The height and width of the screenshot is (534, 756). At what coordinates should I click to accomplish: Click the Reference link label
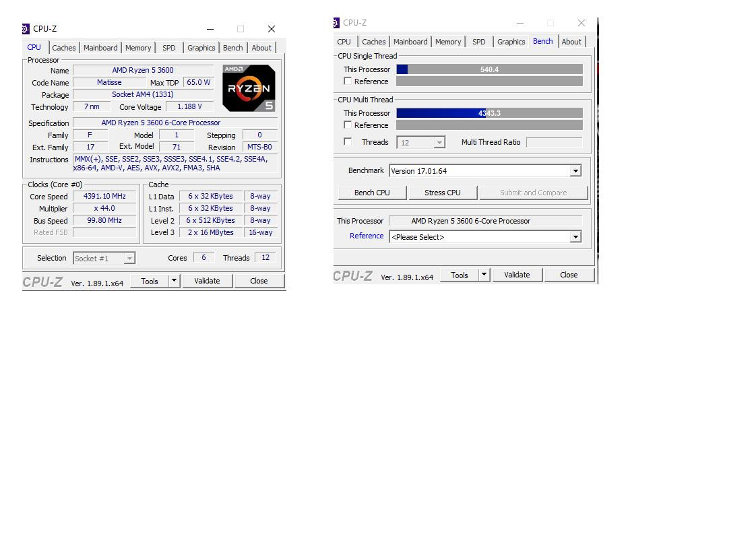tap(367, 236)
